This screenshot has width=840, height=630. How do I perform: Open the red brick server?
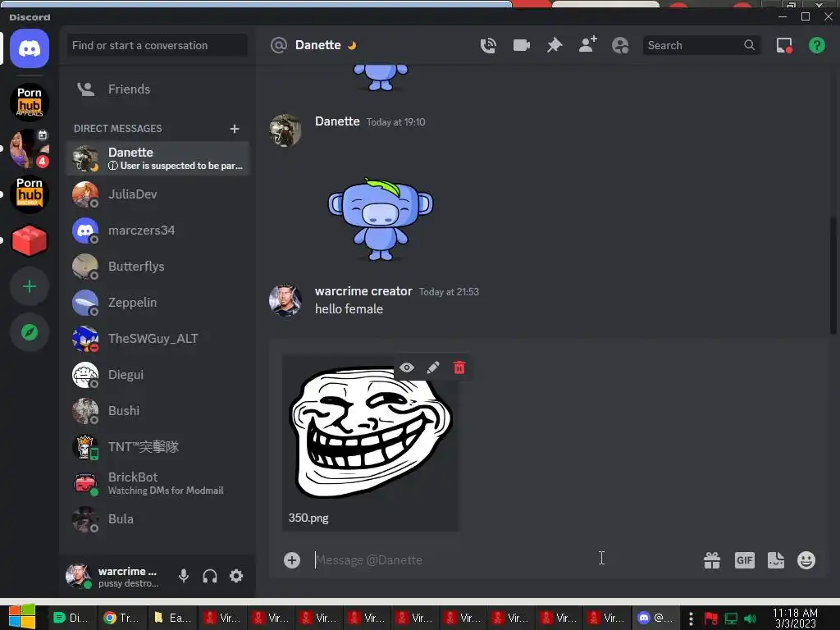pos(30,240)
